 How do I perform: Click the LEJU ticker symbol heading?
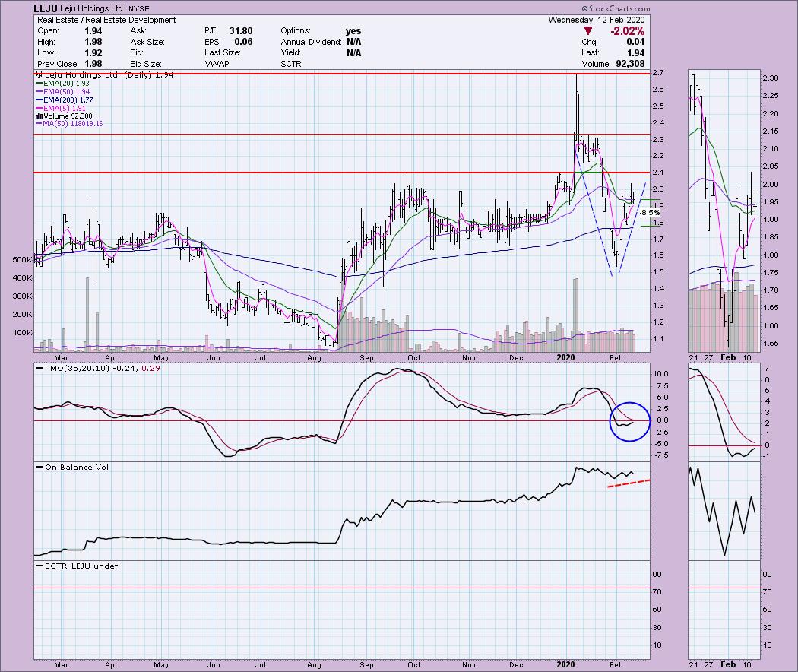pyautogui.click(x=45, y=8)
